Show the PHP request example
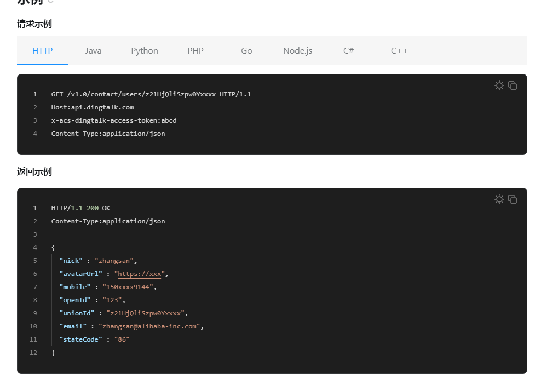The width and height of the screenshot is (541, 392). click(195, 51)
